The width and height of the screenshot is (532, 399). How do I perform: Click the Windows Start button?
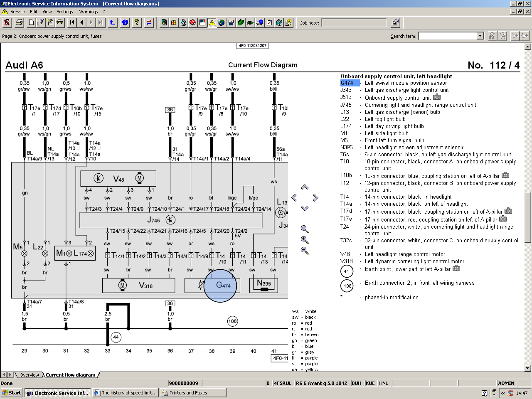pyautogui.click(x=11, y=393)
